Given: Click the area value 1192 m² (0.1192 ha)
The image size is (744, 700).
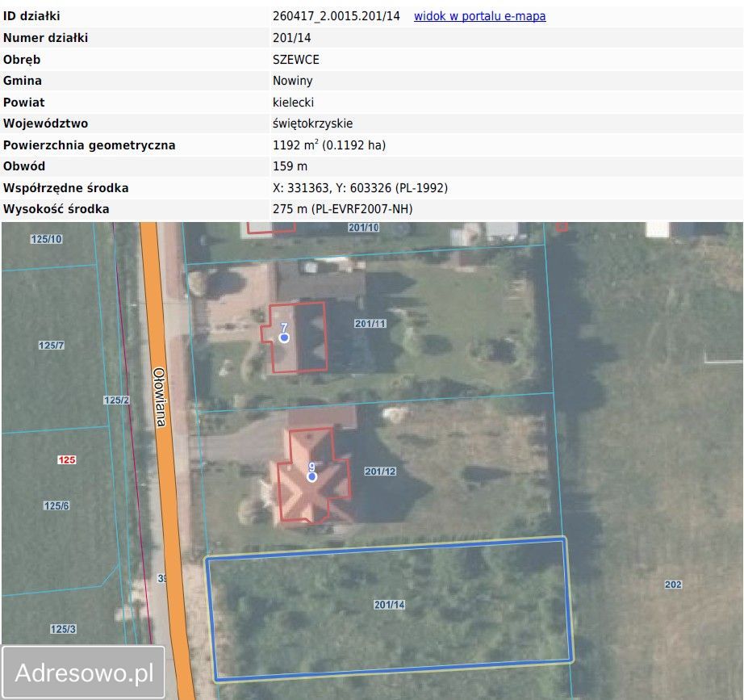Looking at the screenshot, I should coord(329,145).
